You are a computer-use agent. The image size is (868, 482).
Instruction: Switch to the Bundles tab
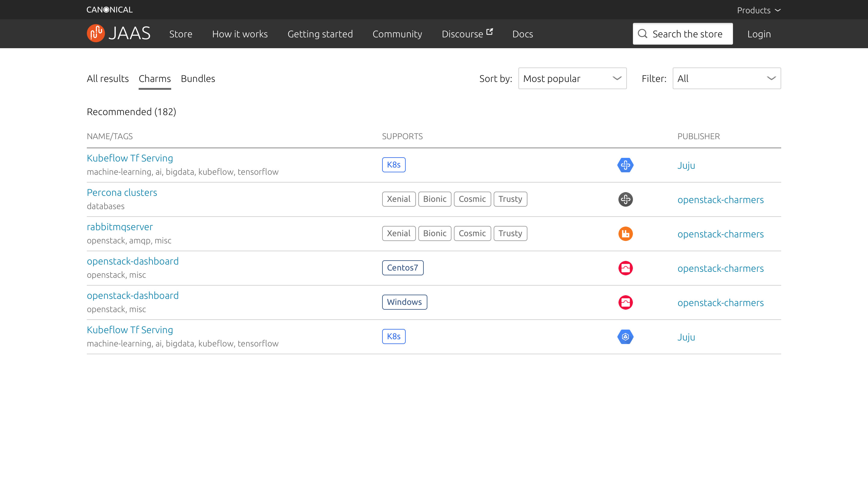[x=198, y=79]
